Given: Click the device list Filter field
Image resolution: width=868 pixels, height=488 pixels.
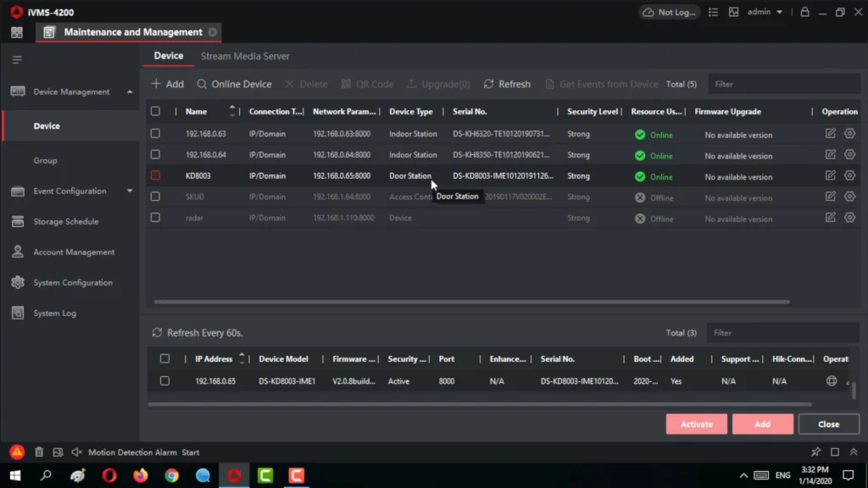Looking at the screenshot, I should (783, 84).
